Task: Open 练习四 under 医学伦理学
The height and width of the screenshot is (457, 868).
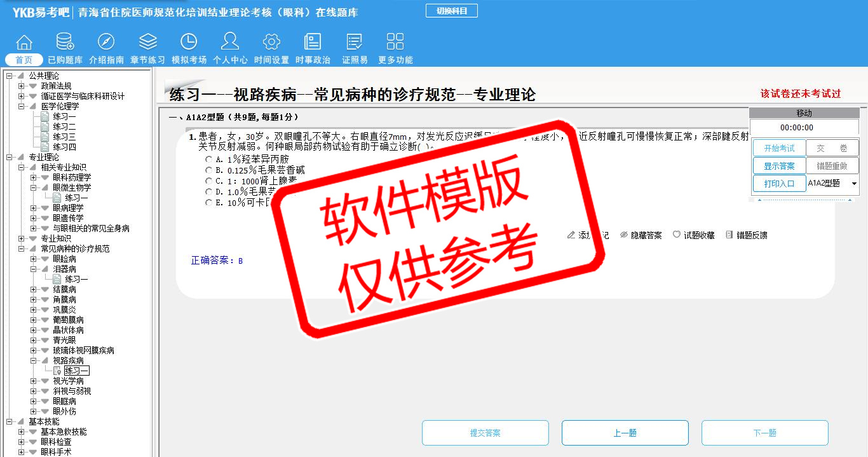Action: 64,147
